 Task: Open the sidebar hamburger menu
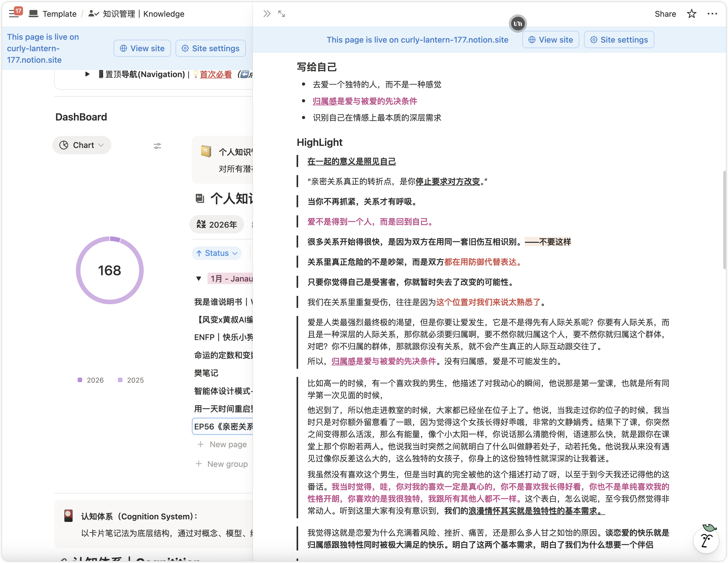pos(13,14)
